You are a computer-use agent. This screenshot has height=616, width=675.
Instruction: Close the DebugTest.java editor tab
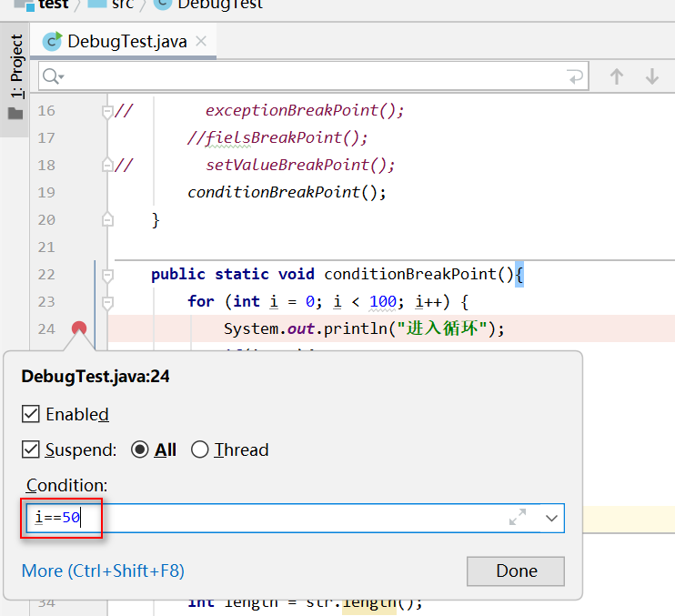pos(201,41)
